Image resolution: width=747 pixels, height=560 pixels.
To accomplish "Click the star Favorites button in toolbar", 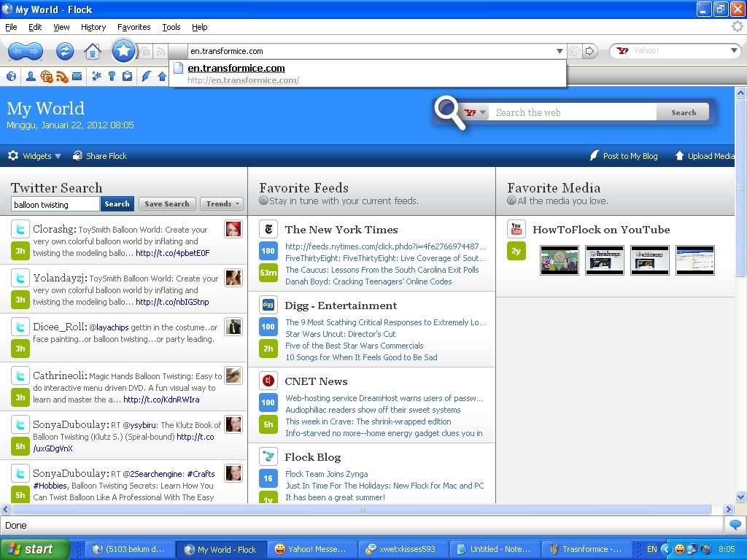I will coord(123,50).
